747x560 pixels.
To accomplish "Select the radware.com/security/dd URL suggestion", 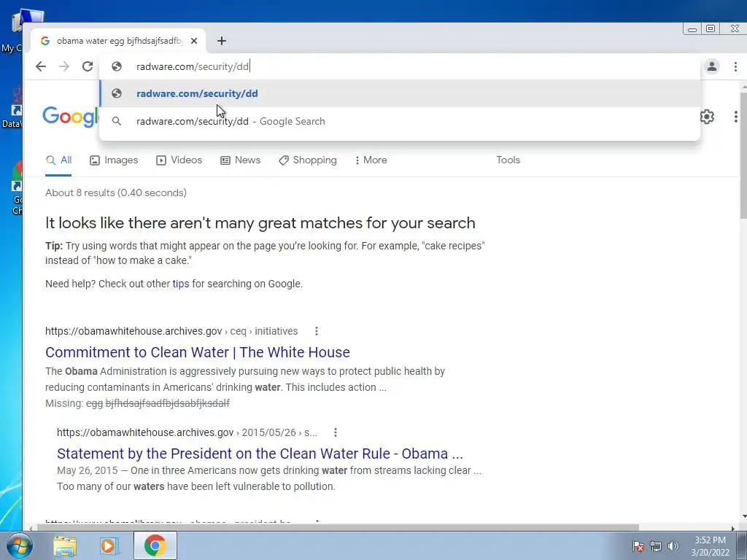I will coord(400,94).
